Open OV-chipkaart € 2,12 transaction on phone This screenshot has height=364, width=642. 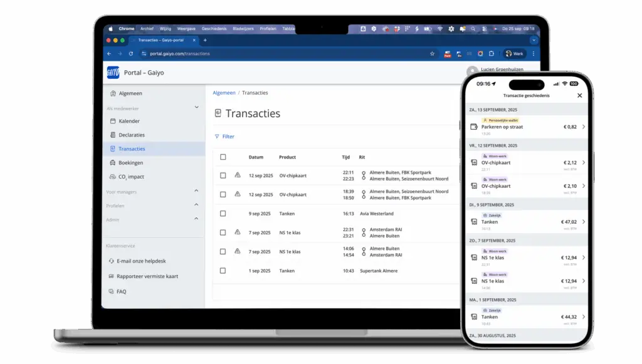pyautogui.click(x=527, y=162)
